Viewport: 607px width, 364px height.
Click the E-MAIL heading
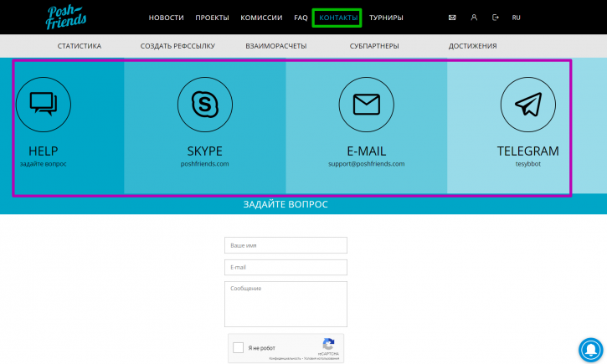[366, 151]
